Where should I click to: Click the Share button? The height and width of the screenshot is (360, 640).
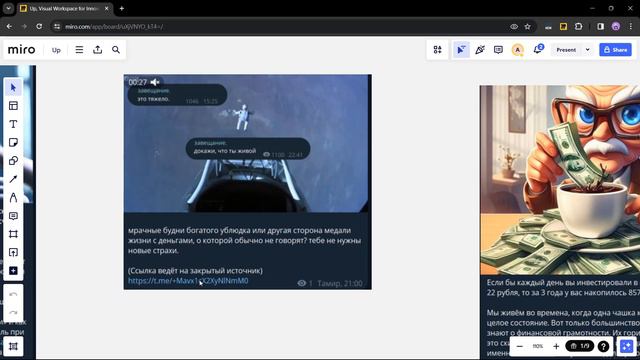[x=616, y=50]
